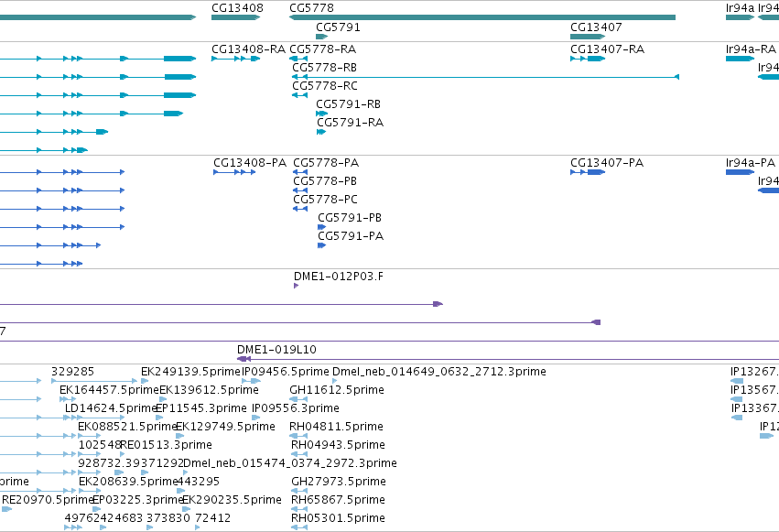Select the EK139612.5prime EST label
The height and width of the screenshot is (532, 779).
tap(209, 390)
